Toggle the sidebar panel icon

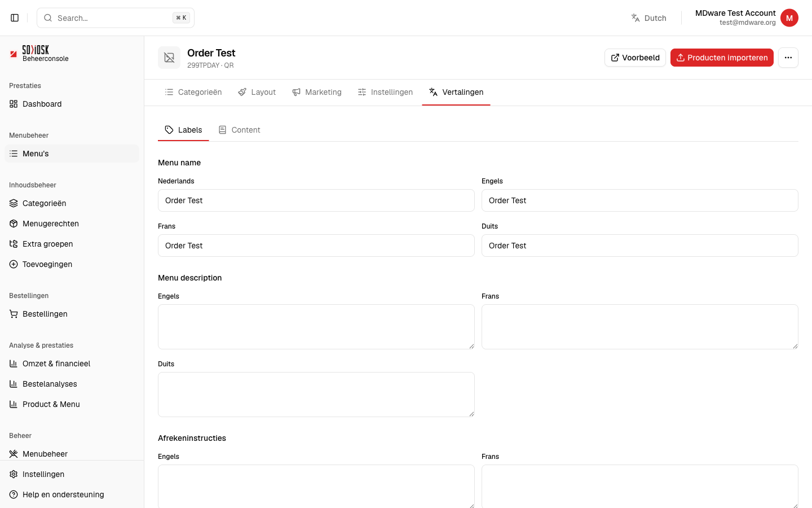[15, 18]
